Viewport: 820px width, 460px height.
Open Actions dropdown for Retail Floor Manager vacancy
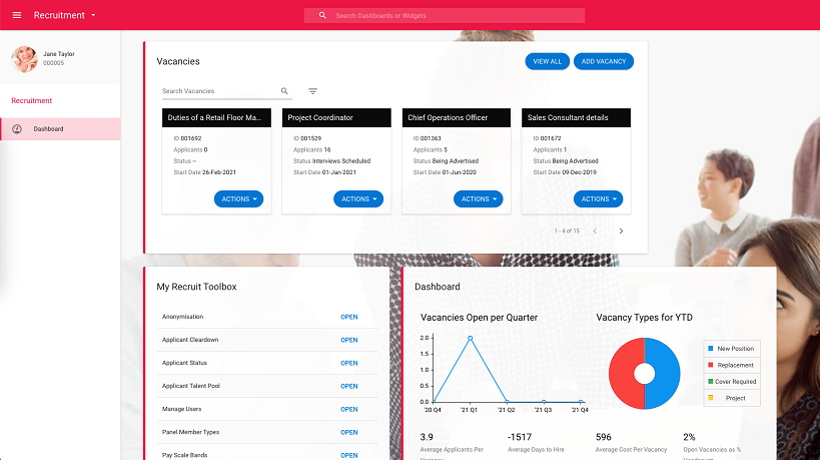pyautogui.click(x=238, y=199)
